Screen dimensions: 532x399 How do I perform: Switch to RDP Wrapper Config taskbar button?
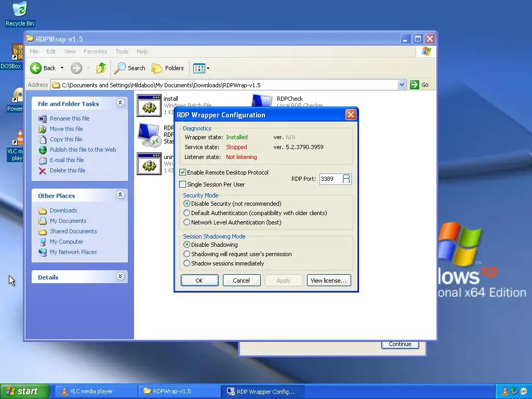click(x=262, y=392)
